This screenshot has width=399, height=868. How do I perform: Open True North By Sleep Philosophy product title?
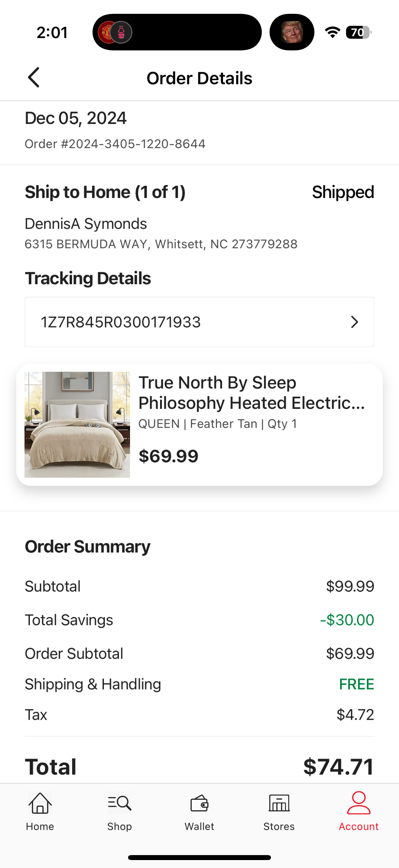click(x=251, y=393)
